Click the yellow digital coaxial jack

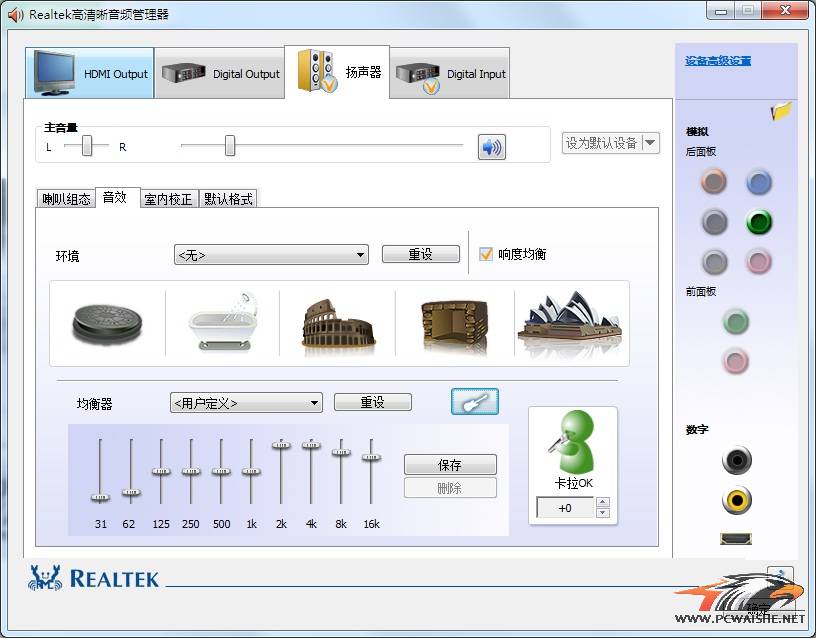[x=736, y=500]
